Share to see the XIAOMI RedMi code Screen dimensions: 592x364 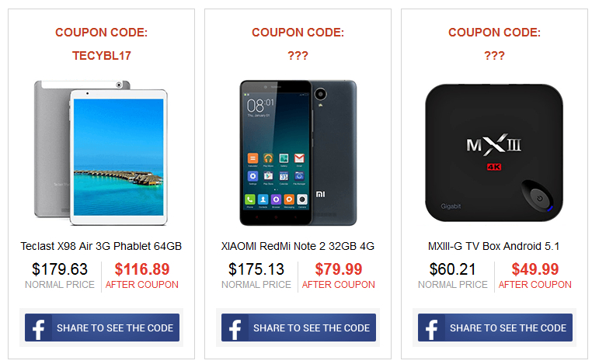coord(312,328)
